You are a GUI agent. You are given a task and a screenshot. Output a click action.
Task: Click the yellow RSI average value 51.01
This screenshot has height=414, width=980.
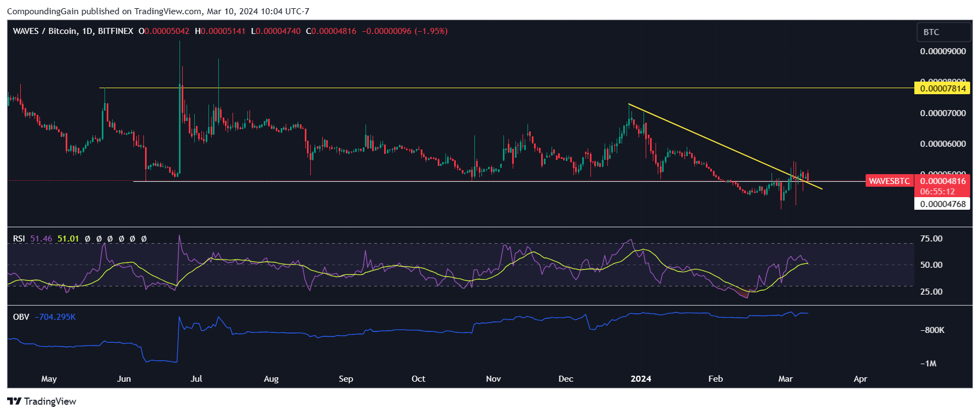(x=68, y=239)
